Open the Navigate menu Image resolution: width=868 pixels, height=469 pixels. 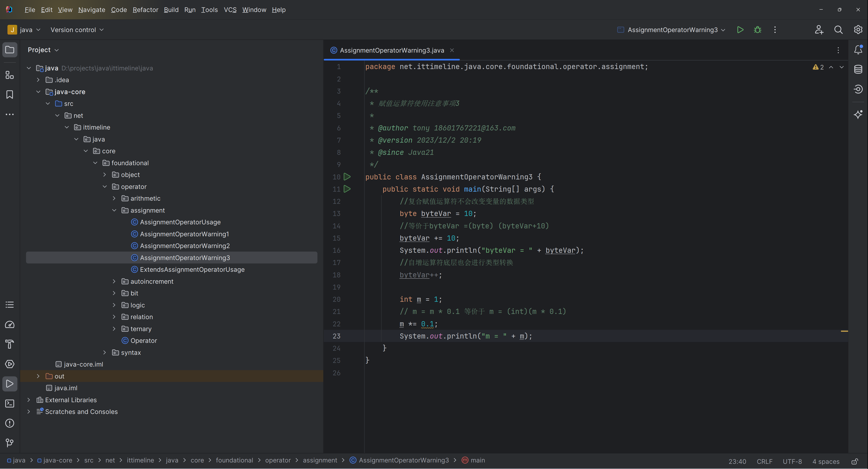point(92,10)
